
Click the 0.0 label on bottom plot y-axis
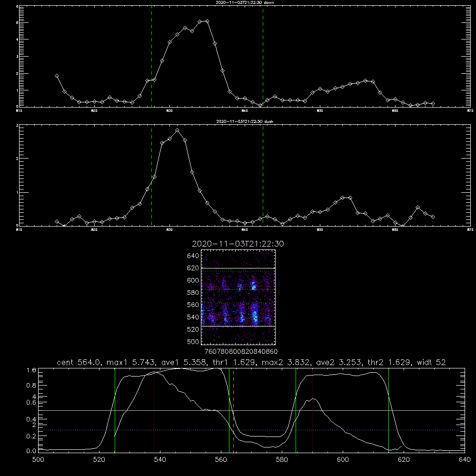coord(31,451)
